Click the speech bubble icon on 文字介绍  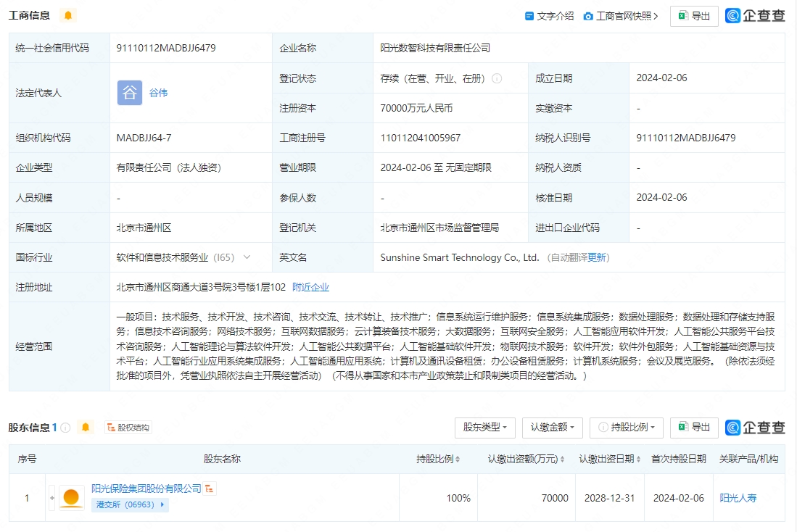[x=530, y=16]
